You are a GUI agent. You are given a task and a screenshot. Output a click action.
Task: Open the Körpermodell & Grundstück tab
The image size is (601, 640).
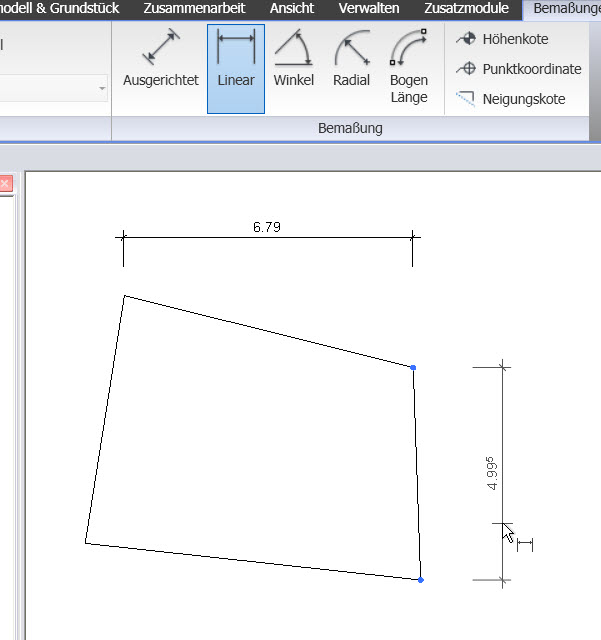(x=60, y=8)
